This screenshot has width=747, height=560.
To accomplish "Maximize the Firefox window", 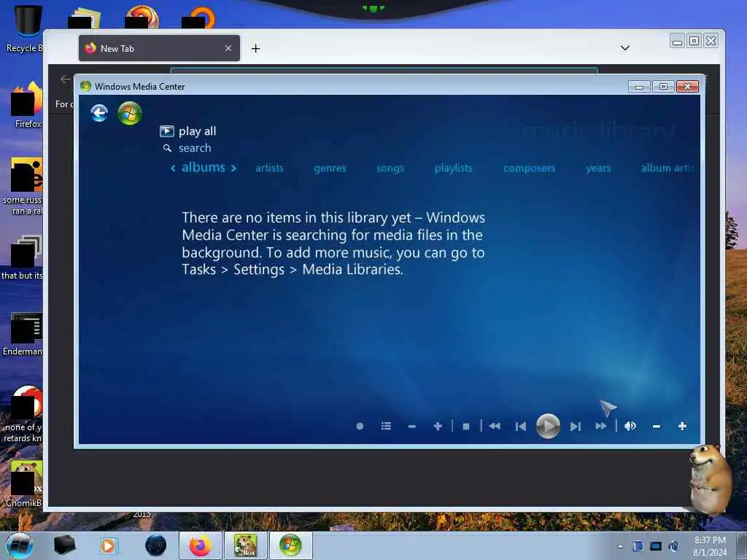I will click(694, 42).
